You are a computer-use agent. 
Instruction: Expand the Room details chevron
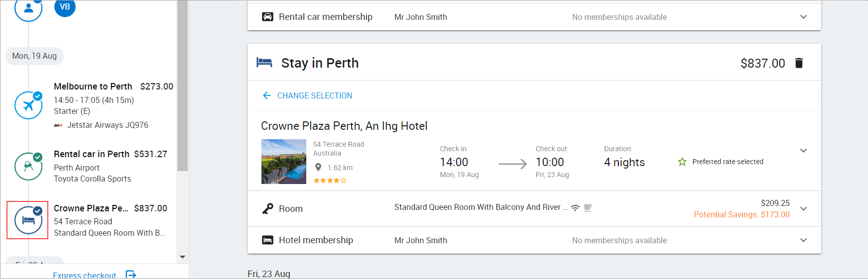[803, 209]
